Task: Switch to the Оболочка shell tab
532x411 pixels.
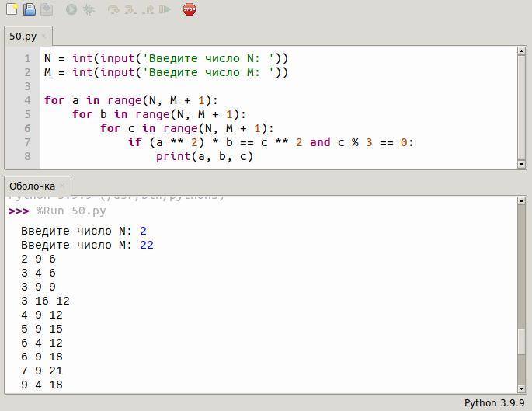Action: (32, 186)
